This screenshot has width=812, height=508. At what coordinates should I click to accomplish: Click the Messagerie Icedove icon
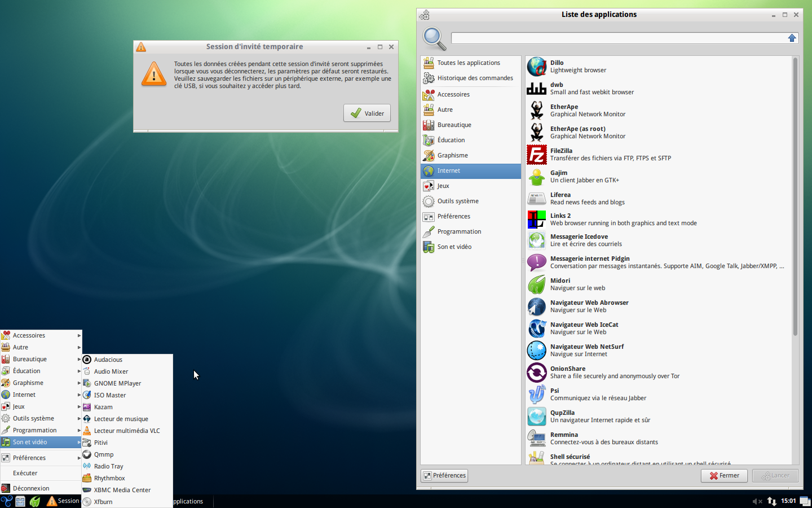[536, 240]
